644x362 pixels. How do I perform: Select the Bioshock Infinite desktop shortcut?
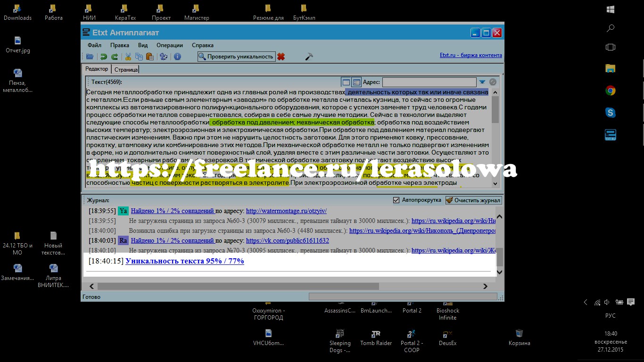[447, 311]
